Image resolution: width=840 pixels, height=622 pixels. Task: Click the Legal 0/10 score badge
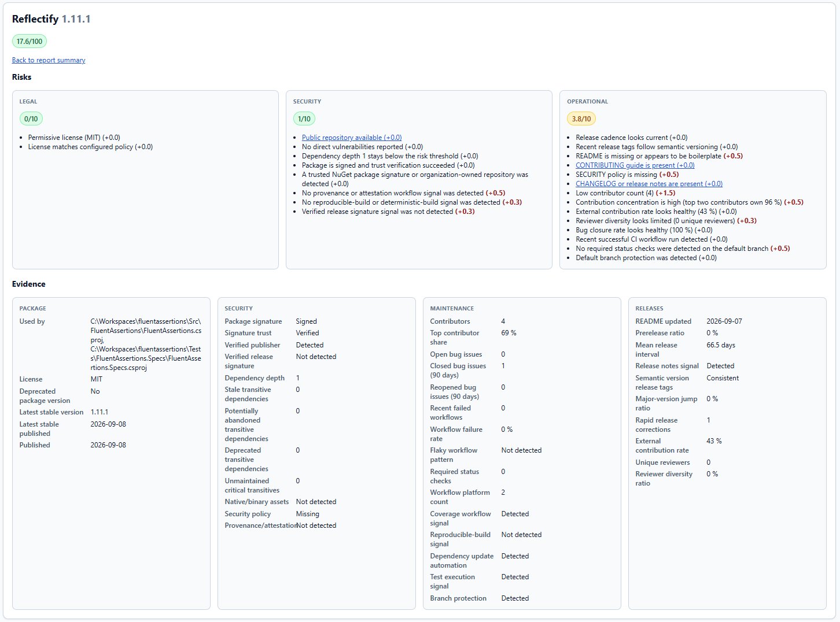[31, 119]
